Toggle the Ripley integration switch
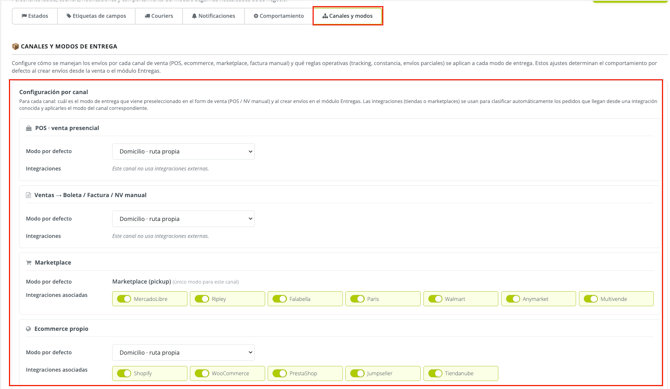Screen dimensions: 670x389 pyautogui.click(x=202, y=299)
